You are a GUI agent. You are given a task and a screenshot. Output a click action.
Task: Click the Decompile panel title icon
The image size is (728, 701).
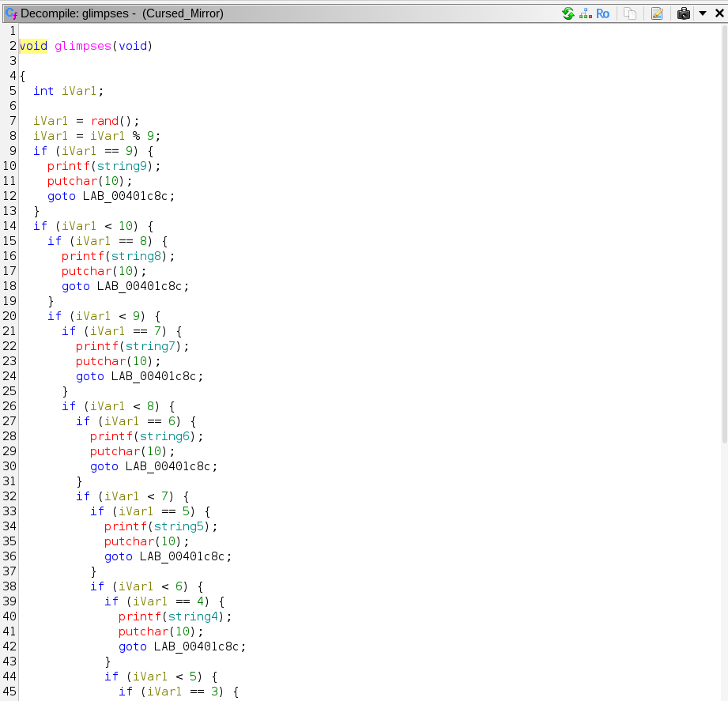(x=12, y=13)
